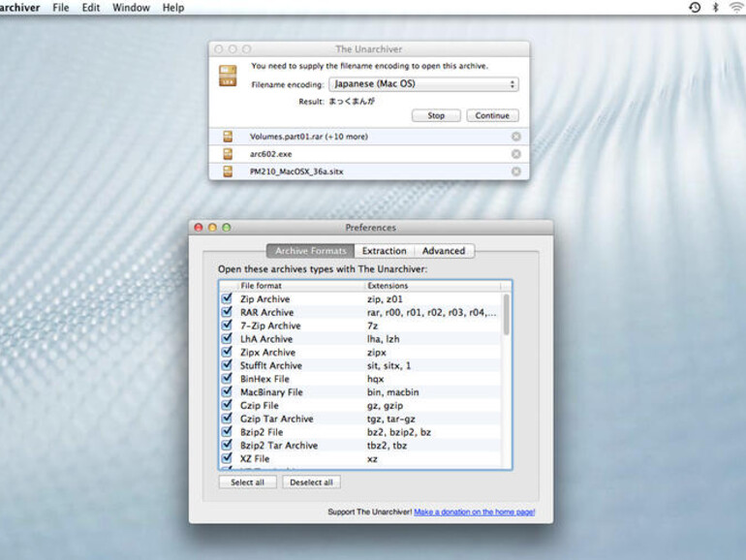
Task: Open the donation link on home page
Action: [x=474, y=512]
